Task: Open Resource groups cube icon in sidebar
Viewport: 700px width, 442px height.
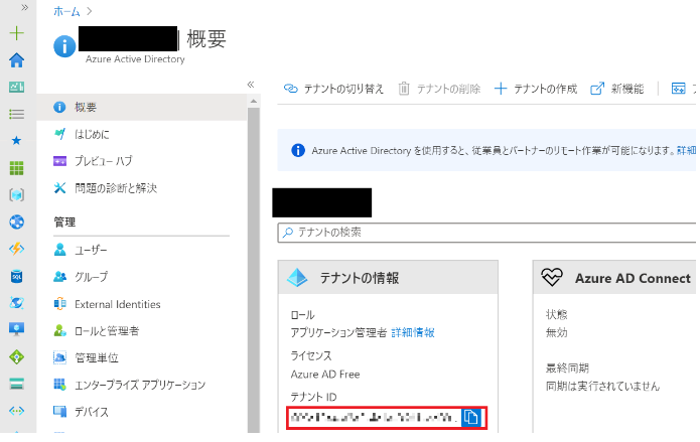Action: click(x=17, y=195)
